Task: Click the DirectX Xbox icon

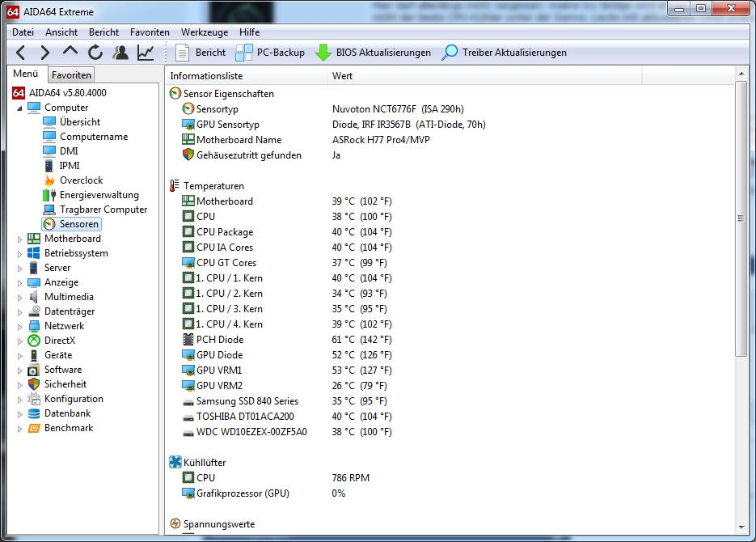Action: [34, 341]
